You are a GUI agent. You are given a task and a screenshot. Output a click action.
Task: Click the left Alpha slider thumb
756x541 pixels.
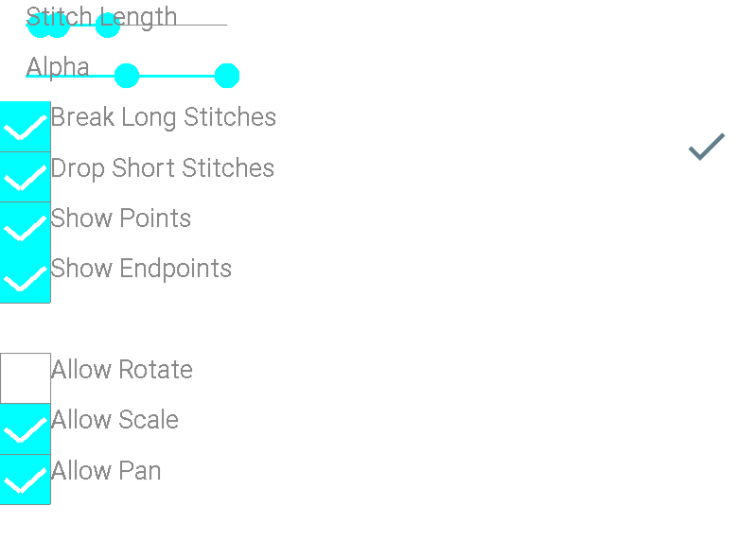[x=127, y=76]
